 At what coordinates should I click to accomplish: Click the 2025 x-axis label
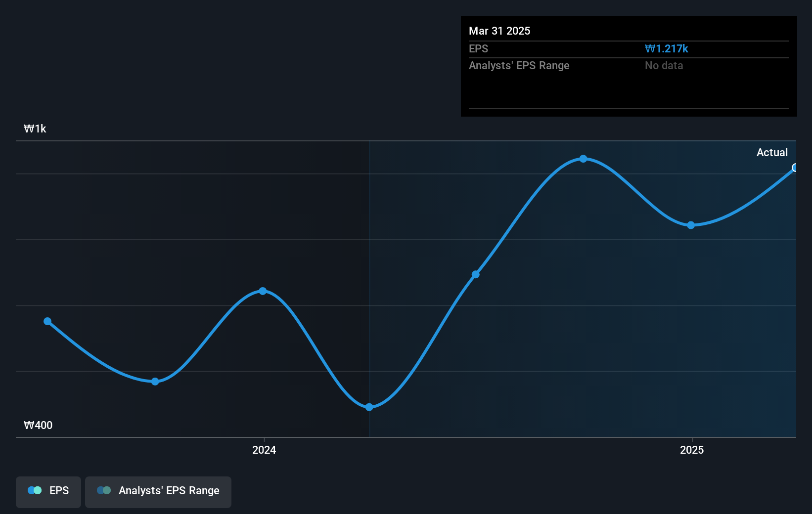coord(692,450)
